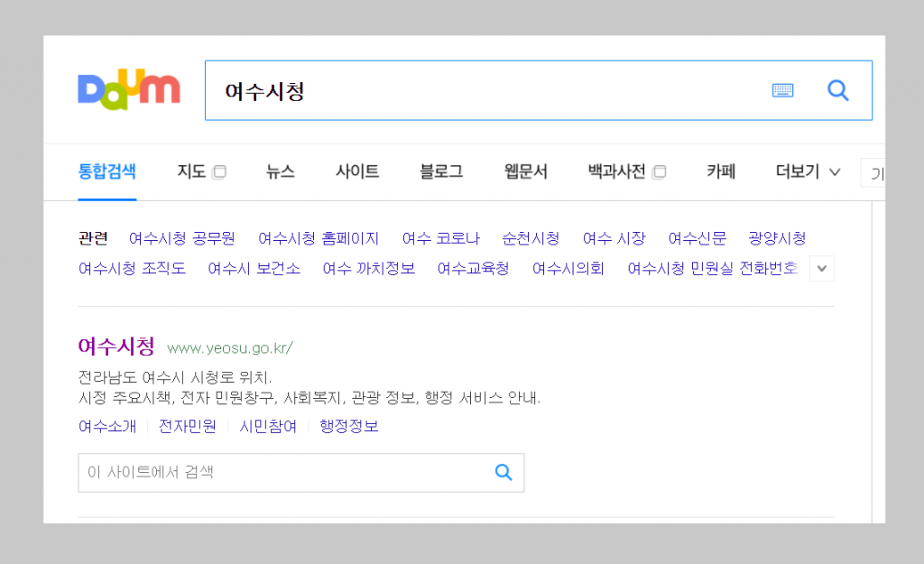Go to the 백과사전 tab
This screenshot has height=564, width=924.
point(617,171)
